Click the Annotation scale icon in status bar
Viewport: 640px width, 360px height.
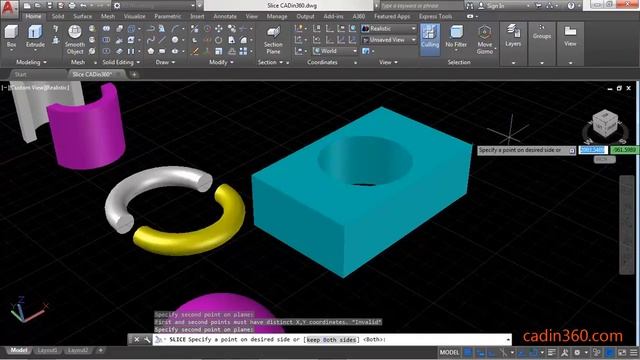pos(565,352)
